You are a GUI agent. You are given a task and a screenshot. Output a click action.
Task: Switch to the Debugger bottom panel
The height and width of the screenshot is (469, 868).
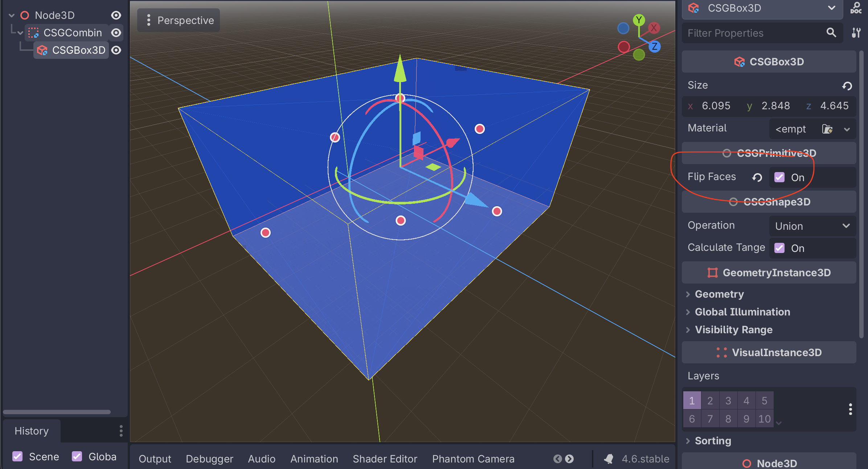209,459
